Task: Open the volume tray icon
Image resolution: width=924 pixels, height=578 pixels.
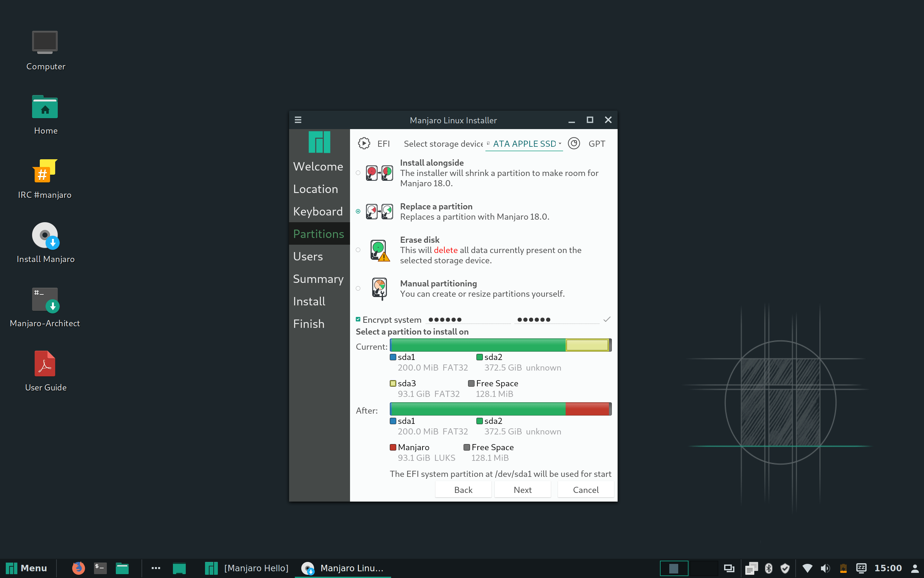Action: pos(825,568)
